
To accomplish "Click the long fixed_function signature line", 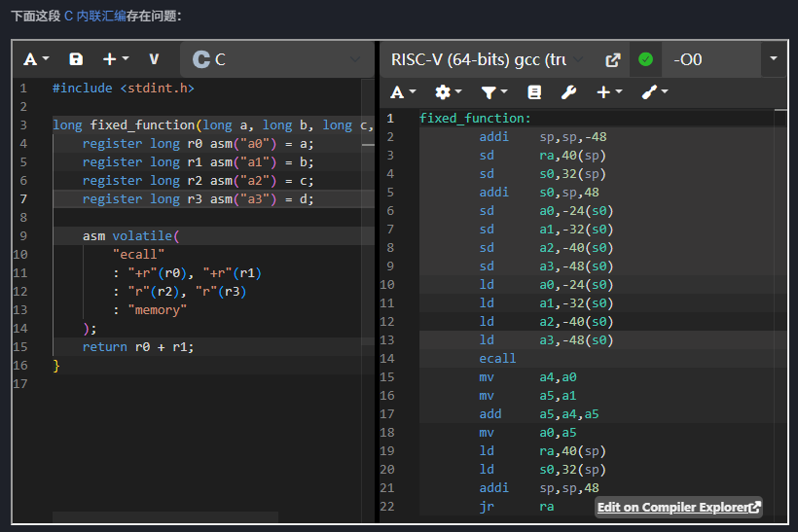I will point(213,125).
